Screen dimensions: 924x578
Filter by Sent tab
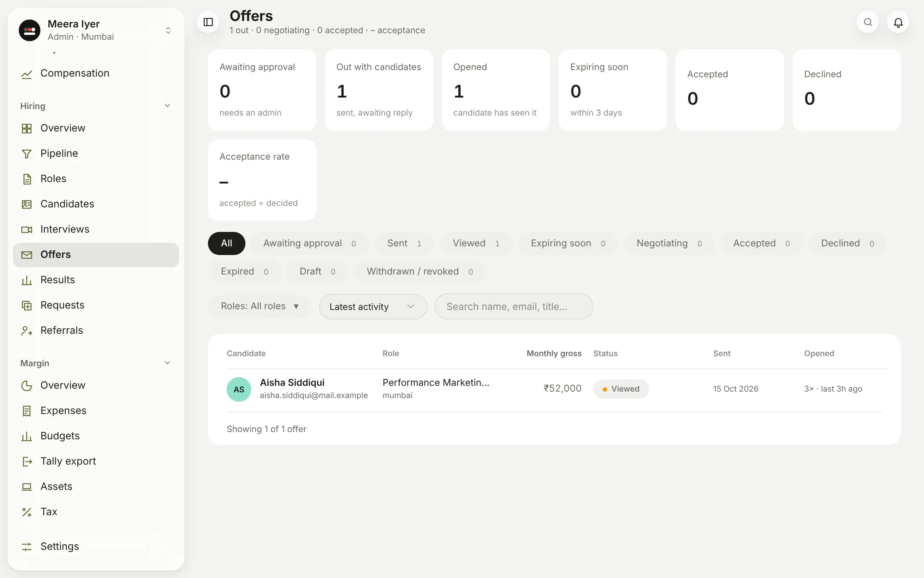tap(404, 243)
